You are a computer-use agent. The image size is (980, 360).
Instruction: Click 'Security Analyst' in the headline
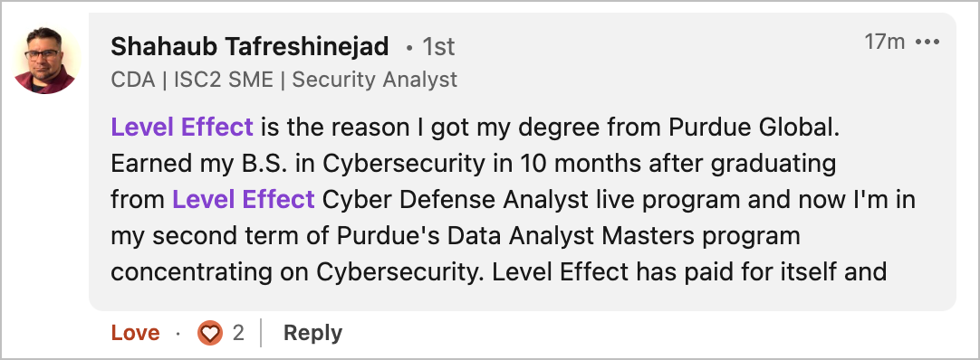point(374,80)
